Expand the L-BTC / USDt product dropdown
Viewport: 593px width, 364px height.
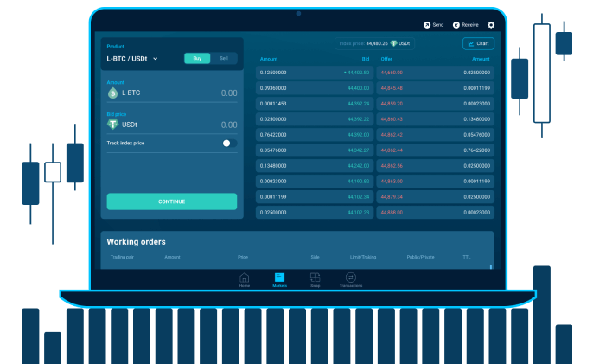click(x=132, y=59)
